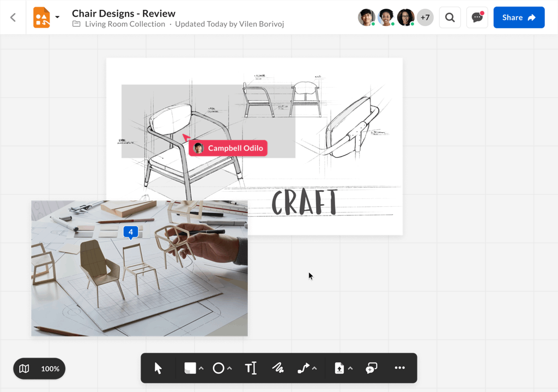Toggle the minimap view icon
The height and width of the screenshot is (392, 558).
coord(24,369)
